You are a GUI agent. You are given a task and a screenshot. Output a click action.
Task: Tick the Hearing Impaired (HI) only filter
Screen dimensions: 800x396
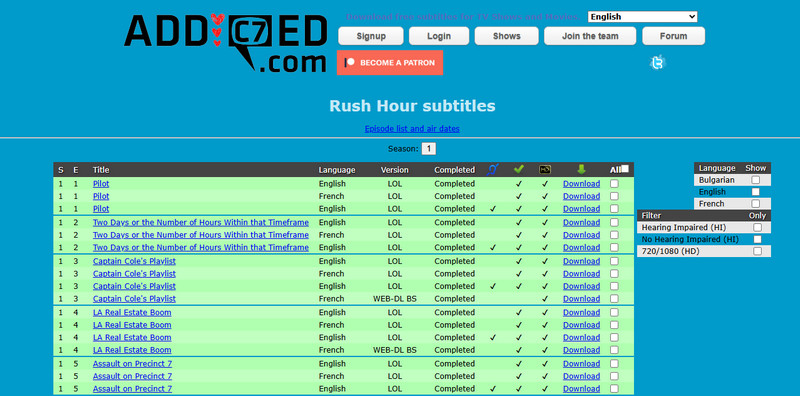coord(758,227)
